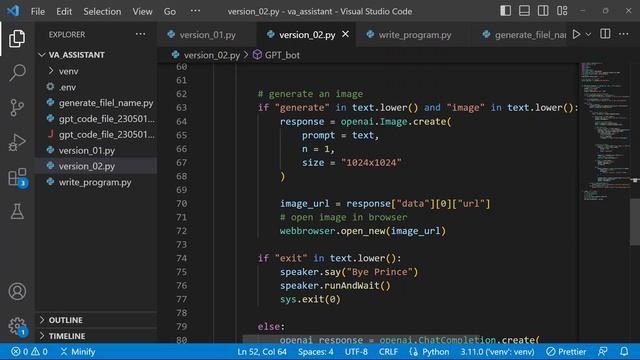Open the Run and Debug view
Viewport: 640px width, 360px height.
click(17, 142)
